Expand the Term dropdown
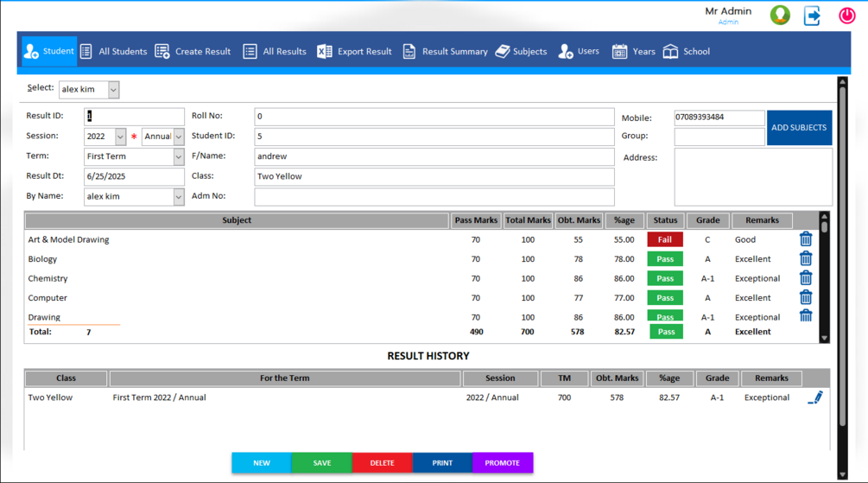The width and height of the screenshot is (868, 483). point(178,156)
